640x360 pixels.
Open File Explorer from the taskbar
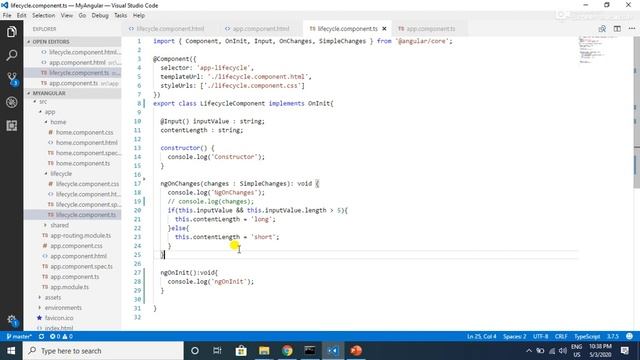(264, 351)
